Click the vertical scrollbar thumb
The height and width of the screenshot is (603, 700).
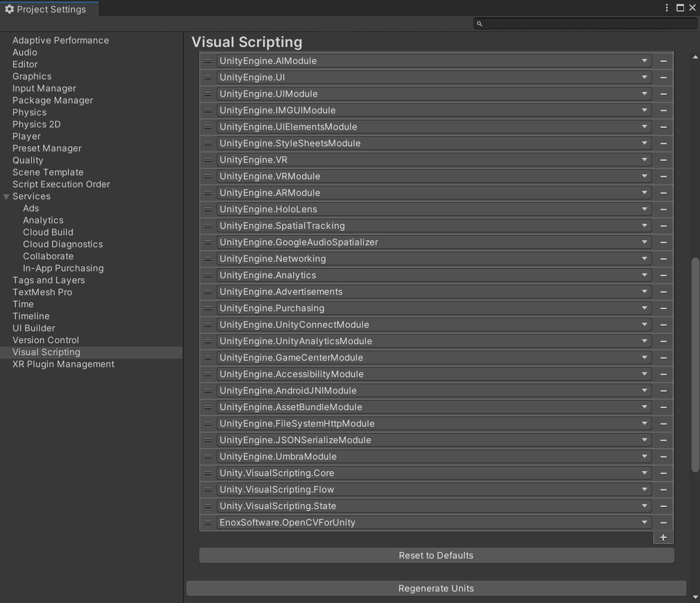[695, 365]
